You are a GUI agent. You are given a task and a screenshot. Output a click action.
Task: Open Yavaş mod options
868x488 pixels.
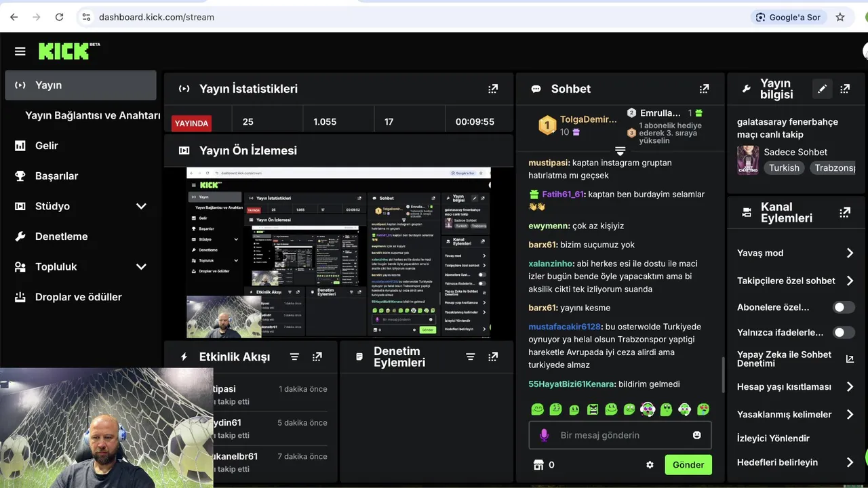795,253
